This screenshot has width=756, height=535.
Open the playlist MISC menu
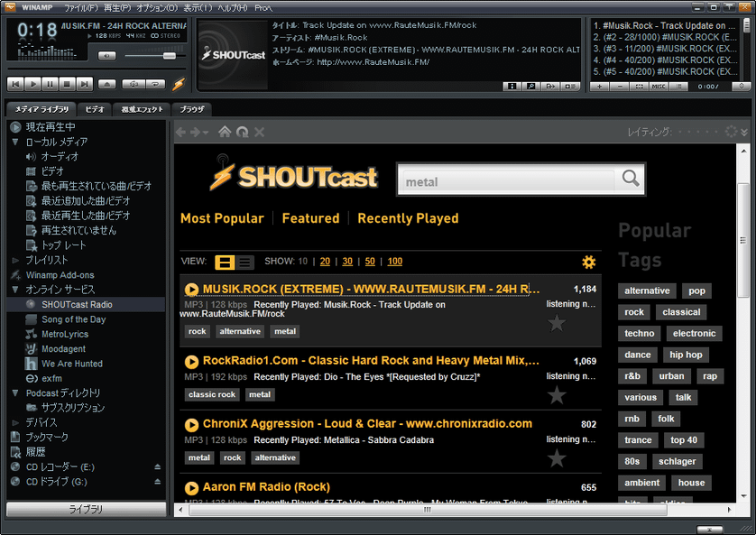(x=659, y=87)
